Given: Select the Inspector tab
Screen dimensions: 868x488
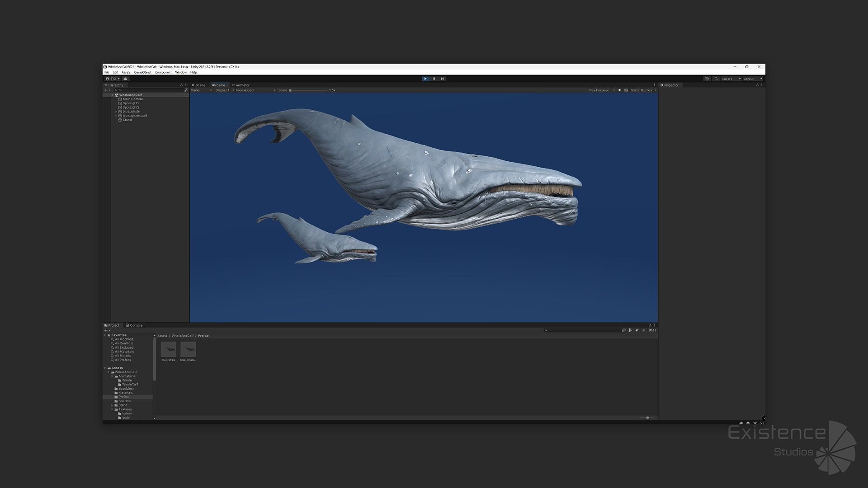Looking at the screenshot, I should [x=670, y=85].
